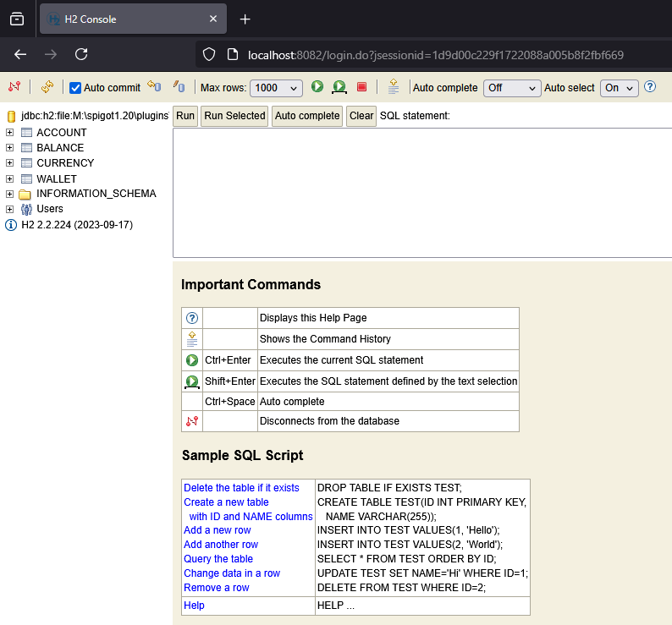
Task: Click the green Run toolbar icon
Action: [x=317, y=86]
